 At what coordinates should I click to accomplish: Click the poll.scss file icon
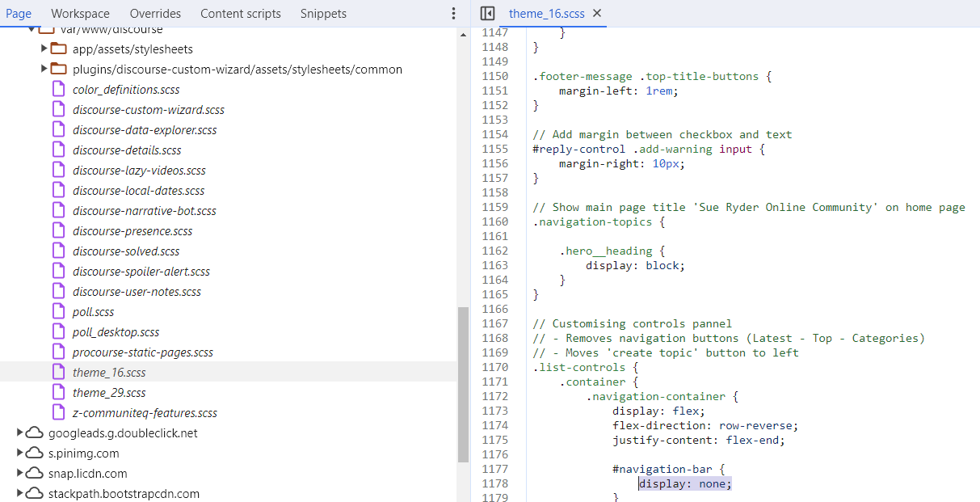pyautogui.click(x=57, y=311)
